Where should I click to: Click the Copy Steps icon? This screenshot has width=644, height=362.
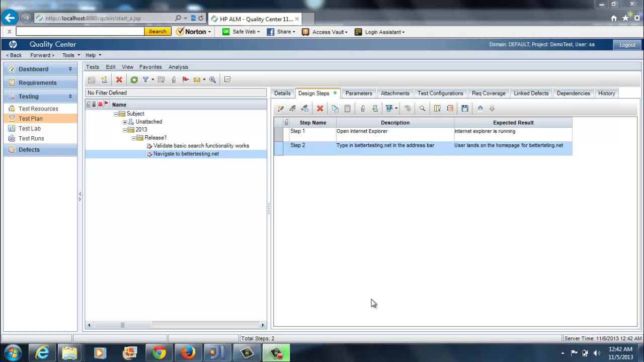click(x=335, y=108)
